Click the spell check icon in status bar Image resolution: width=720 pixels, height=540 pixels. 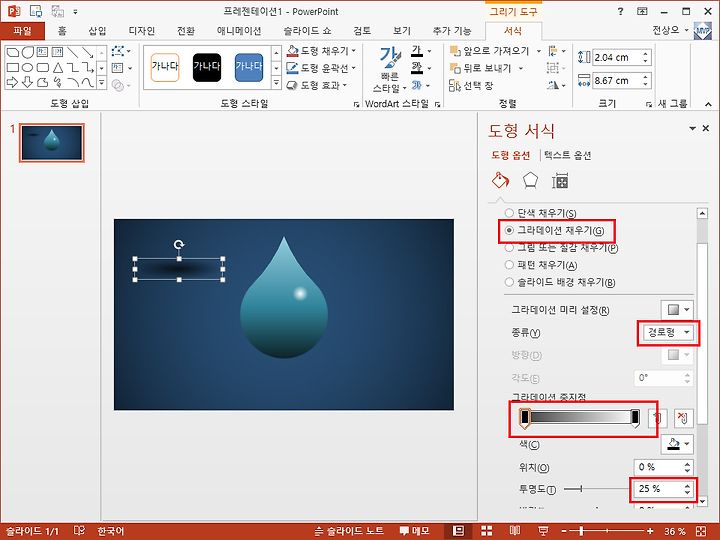pos(79,531)
